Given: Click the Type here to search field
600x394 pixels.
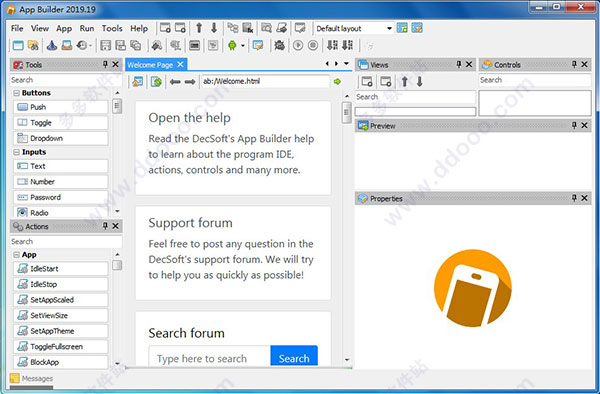Looking at the screenshot, I should tap(210, 356).
